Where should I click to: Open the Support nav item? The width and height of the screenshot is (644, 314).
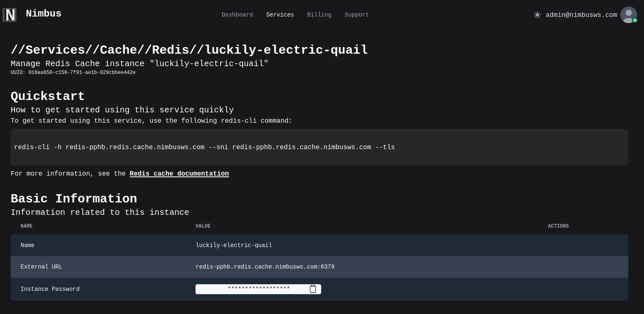coord(357,15)
